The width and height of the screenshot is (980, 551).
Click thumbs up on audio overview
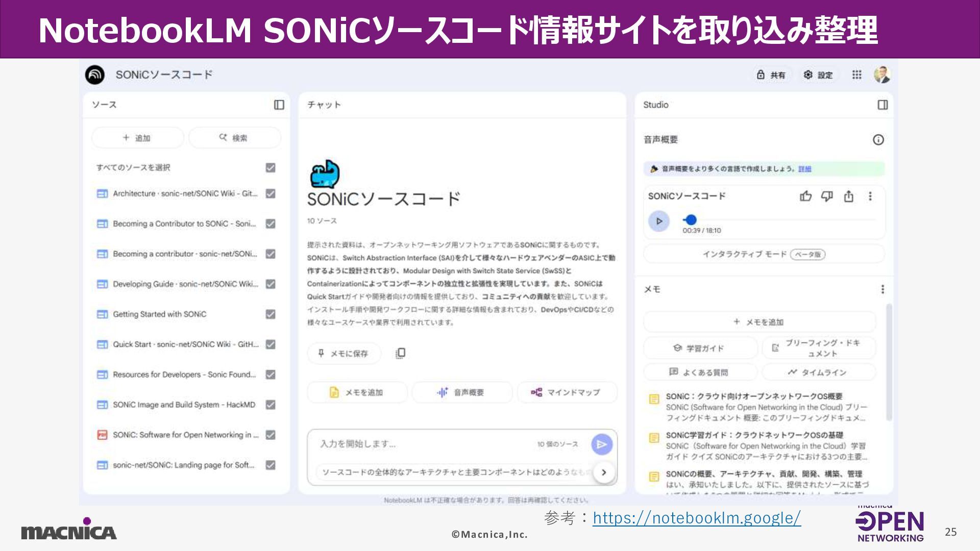[805, 196]
